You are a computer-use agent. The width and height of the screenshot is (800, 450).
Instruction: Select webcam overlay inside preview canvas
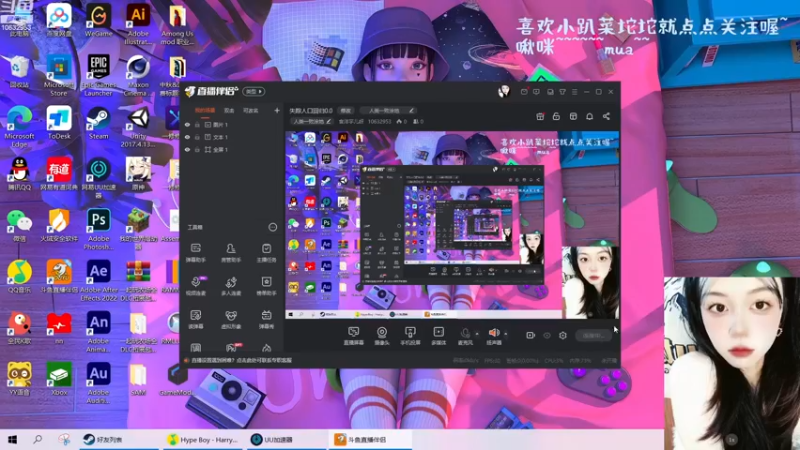coord(590,282)
